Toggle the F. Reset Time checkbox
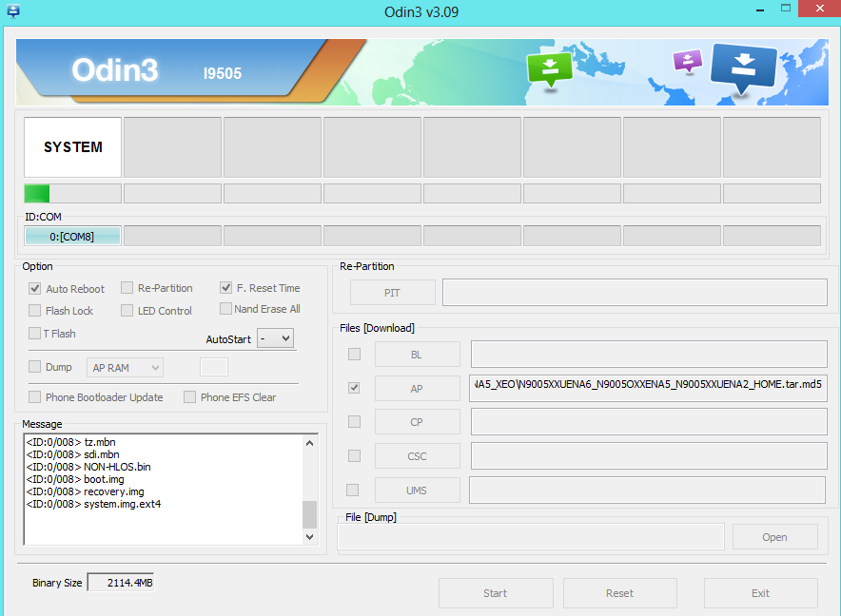The image size is (841, 616). point(226,287)
